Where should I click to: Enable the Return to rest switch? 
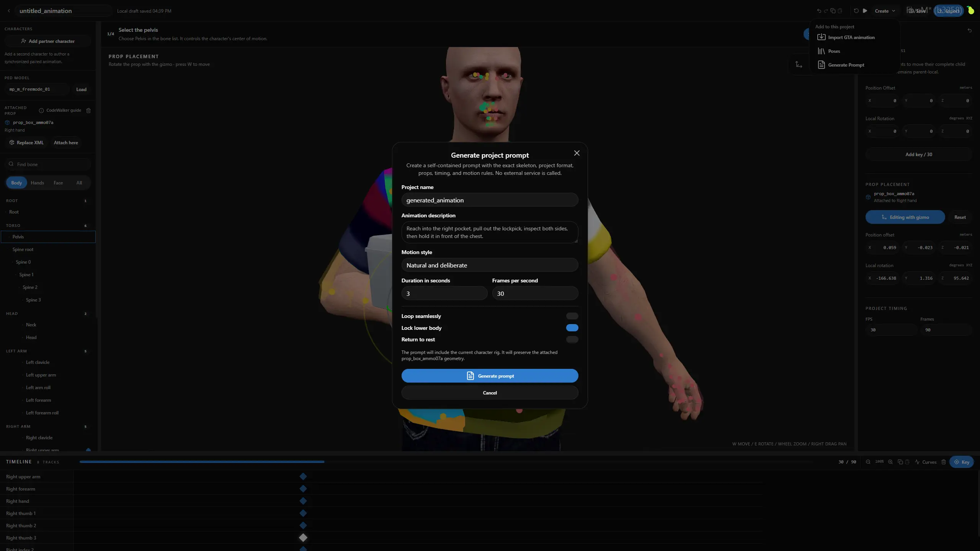pos(572,339)
